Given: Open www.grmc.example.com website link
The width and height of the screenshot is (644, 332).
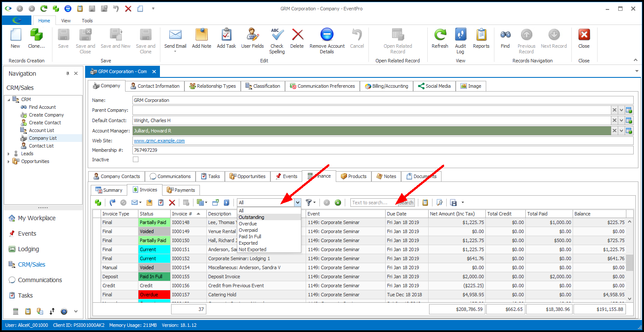Looking at the screenshot, I should point(159,141).
